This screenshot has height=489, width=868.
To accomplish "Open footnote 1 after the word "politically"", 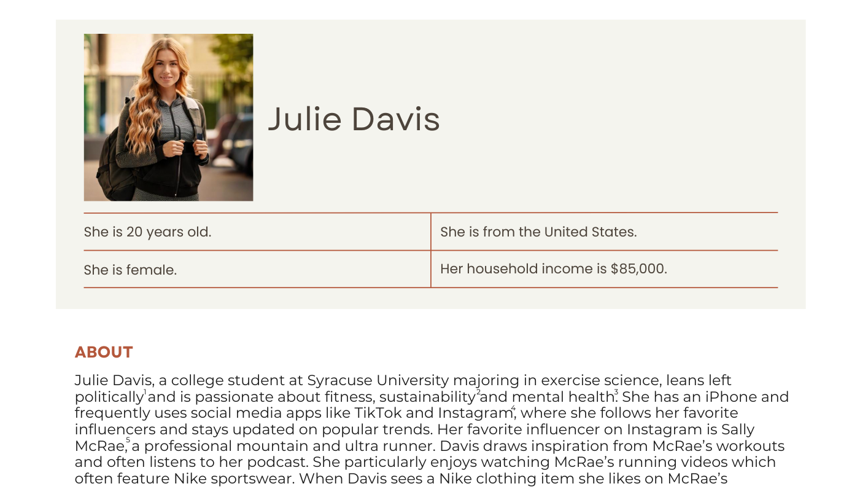I will tap(145, 393).
